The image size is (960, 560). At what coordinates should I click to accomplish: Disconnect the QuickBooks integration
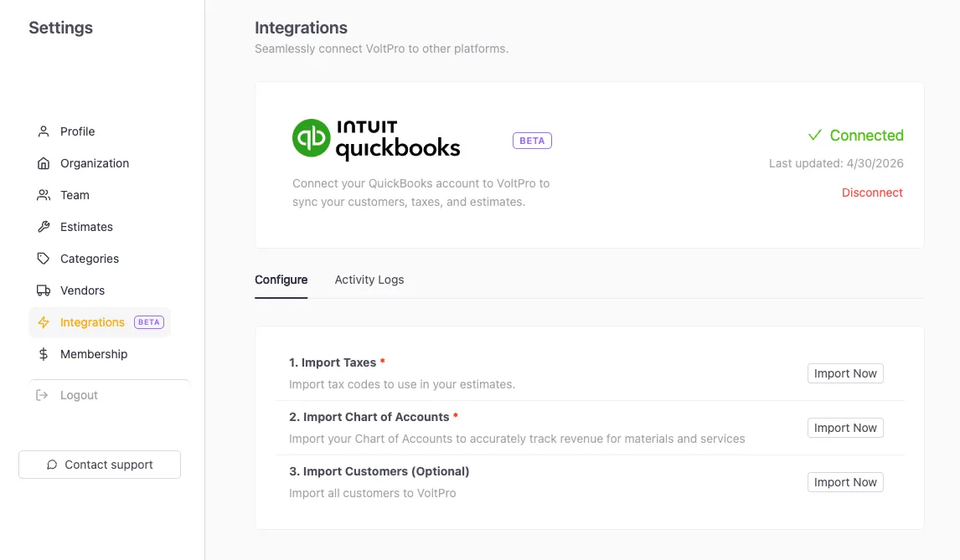click(x=872, y=193)
